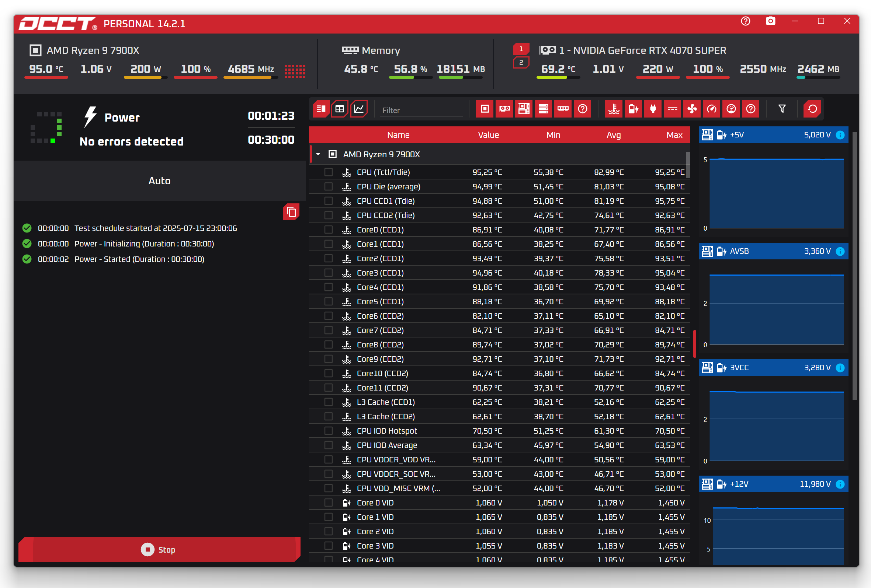The width and height of the screenshot is (871, 588).
Task: Toggle the motherboard sensors filter icon
Action: pyautogui.click(x=524, y=109)
